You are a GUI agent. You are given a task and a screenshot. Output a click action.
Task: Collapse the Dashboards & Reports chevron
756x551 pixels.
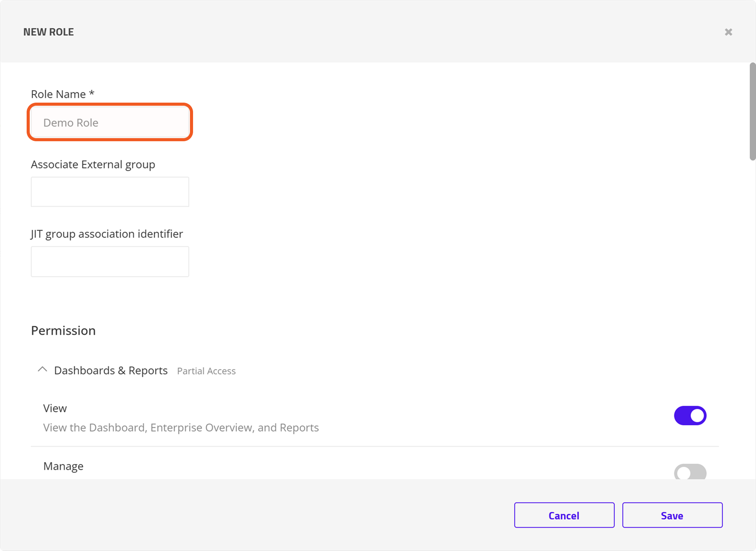coord(42,370)
